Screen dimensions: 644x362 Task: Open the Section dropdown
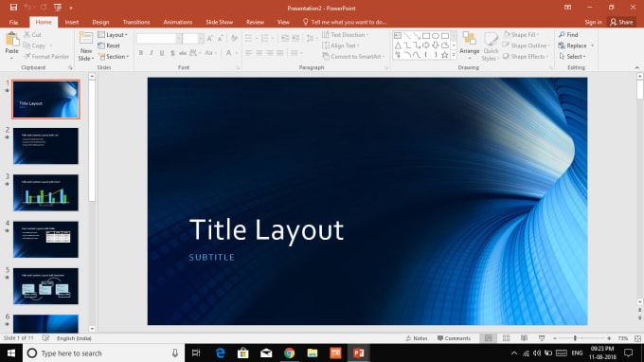point(114,56)
